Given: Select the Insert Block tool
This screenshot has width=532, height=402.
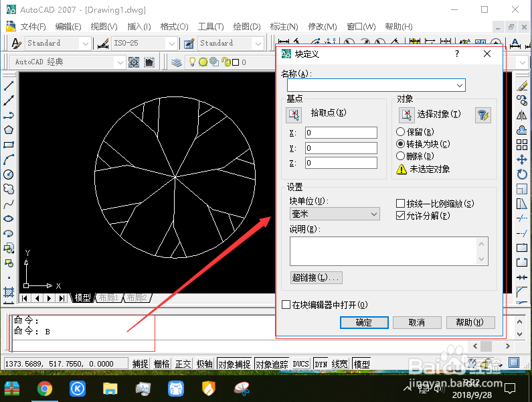Looking at the screenshot, I should pos(9,248).
